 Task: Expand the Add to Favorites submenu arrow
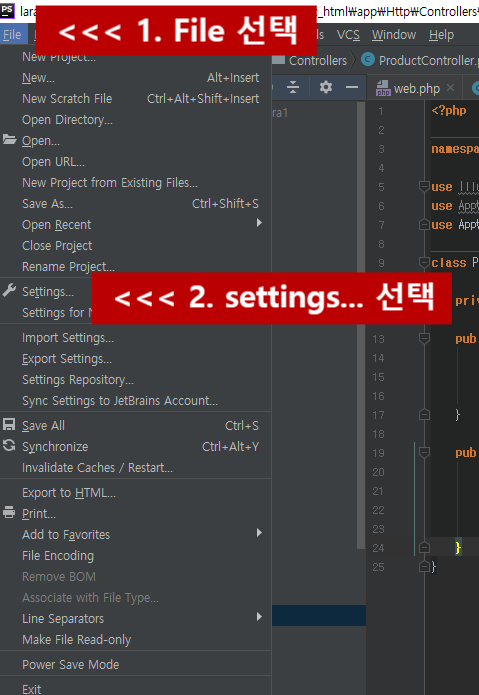coord(259,533)
